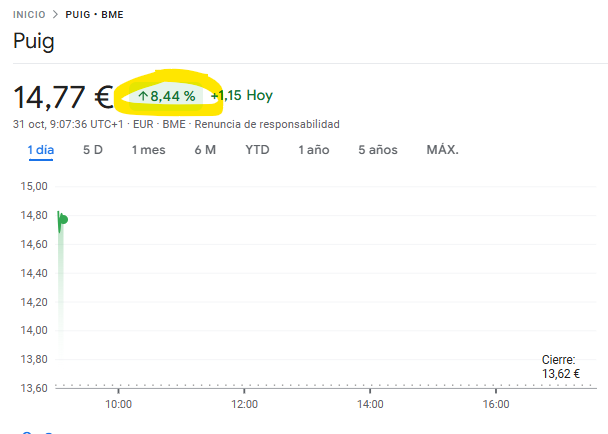Click the breadcrumb chevron after INICIO
Viewport: 608px width, 434px height.
(x=56, y=16)
